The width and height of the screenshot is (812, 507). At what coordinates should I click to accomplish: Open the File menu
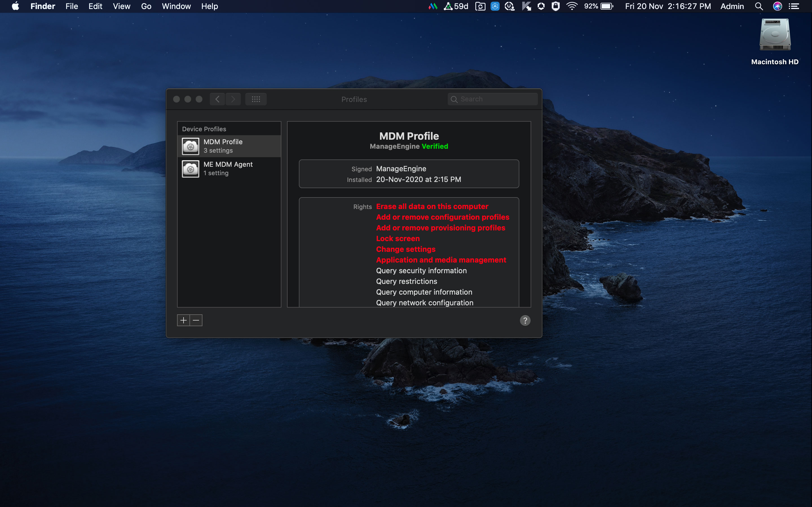pyautogui.click(x=71, y=6)
